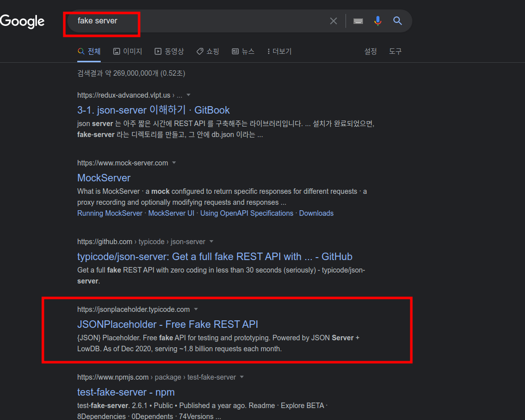Open the typicode/json-server GitHub result
Image resolution: width=525 pixels, height=420 pixels.
214,257
